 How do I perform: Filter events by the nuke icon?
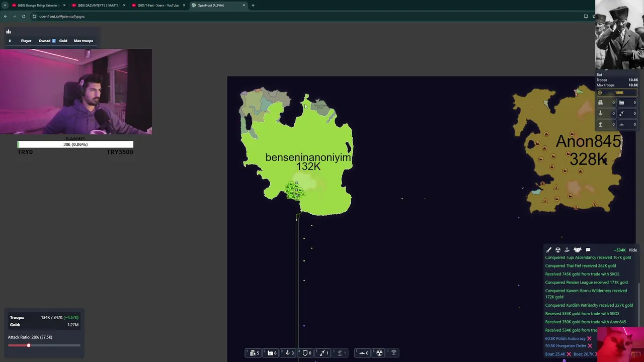pyautogui.click(x=558, y=250)
